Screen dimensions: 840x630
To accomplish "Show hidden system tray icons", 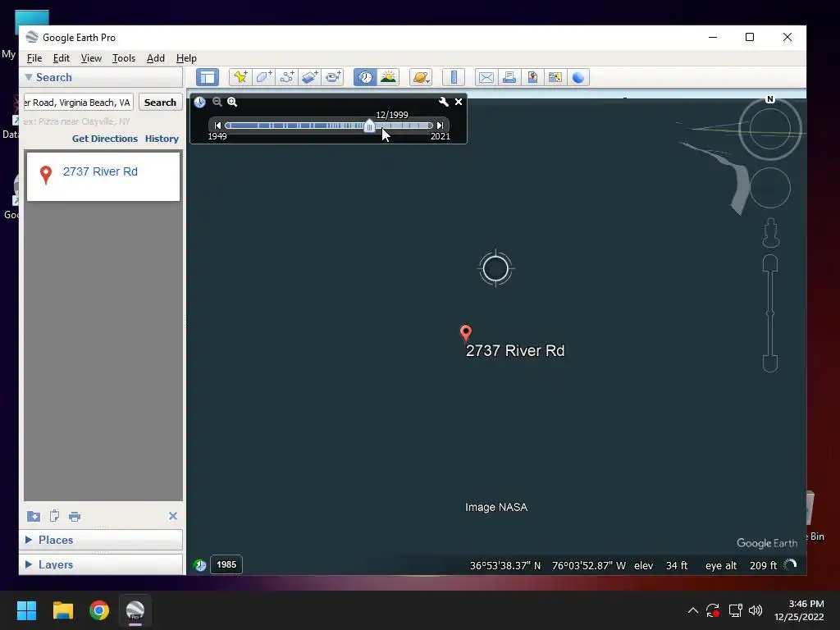I will (x=692, y=610).
